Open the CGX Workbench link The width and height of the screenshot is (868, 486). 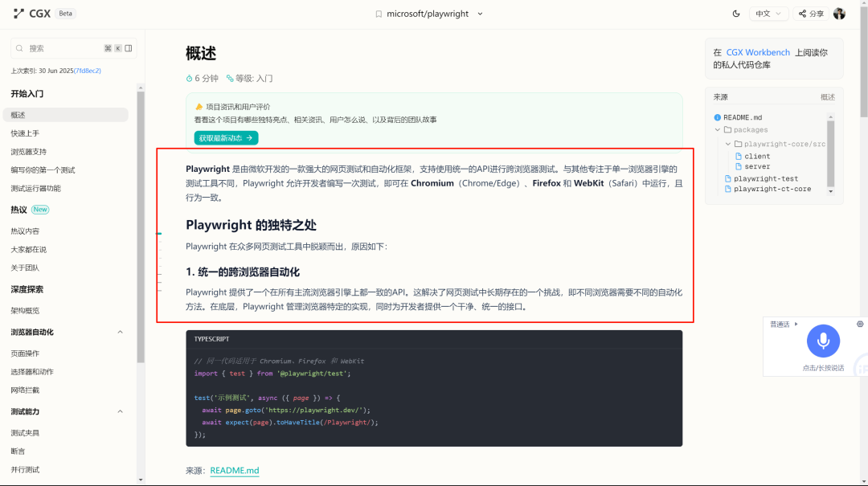758,52
